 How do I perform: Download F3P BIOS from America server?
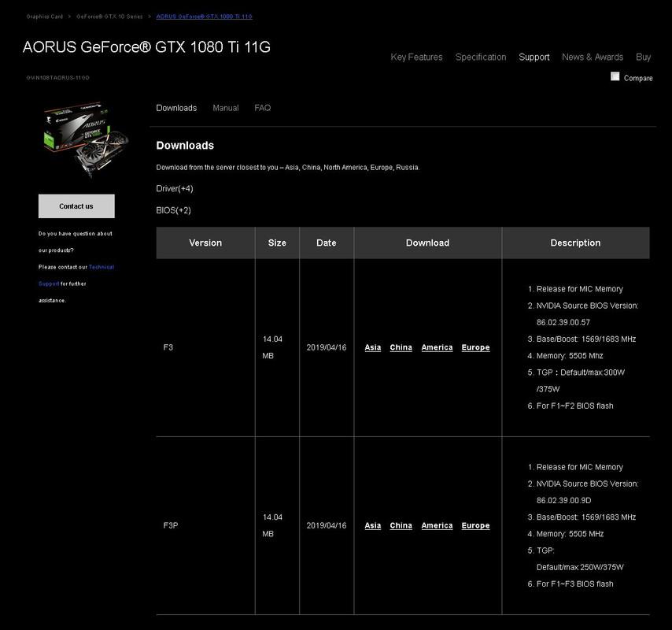(437, 525)
